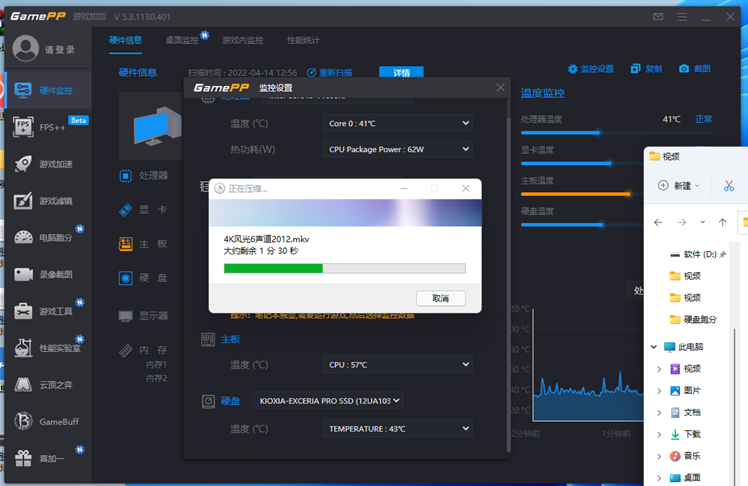Click the 请登录 login text
This screenshot has height=486, width=748.
tap(60, 50)
